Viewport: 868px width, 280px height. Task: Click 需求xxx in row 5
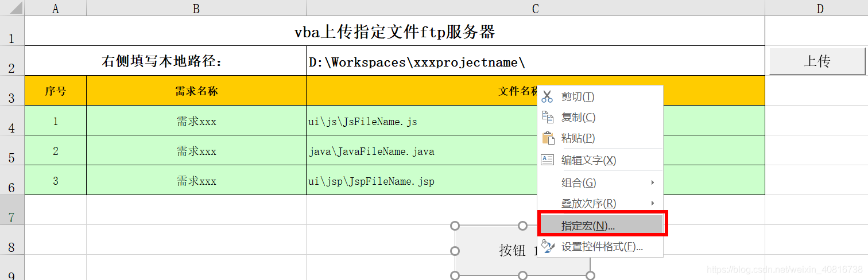[x=196, y=150]
